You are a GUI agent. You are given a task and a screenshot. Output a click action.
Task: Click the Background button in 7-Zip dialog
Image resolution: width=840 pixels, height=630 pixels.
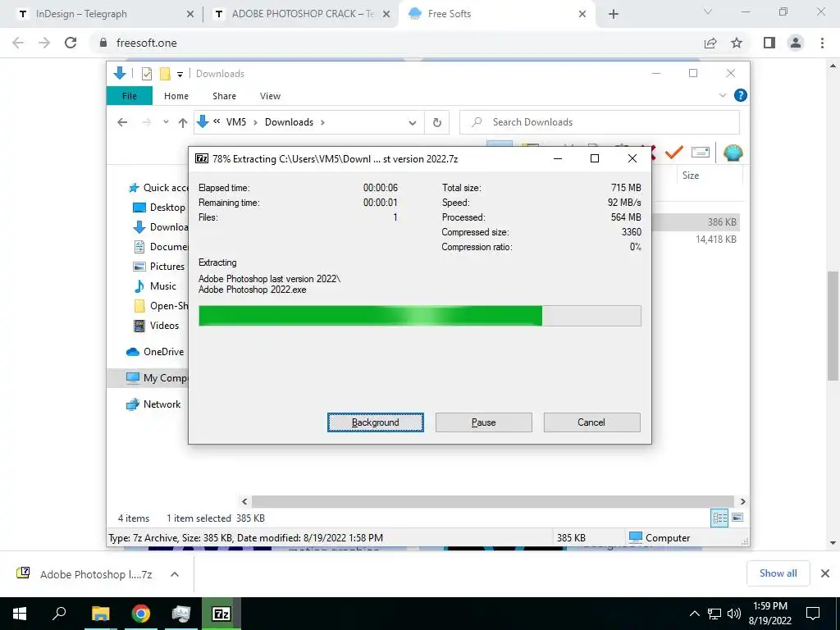click(375, 422)
